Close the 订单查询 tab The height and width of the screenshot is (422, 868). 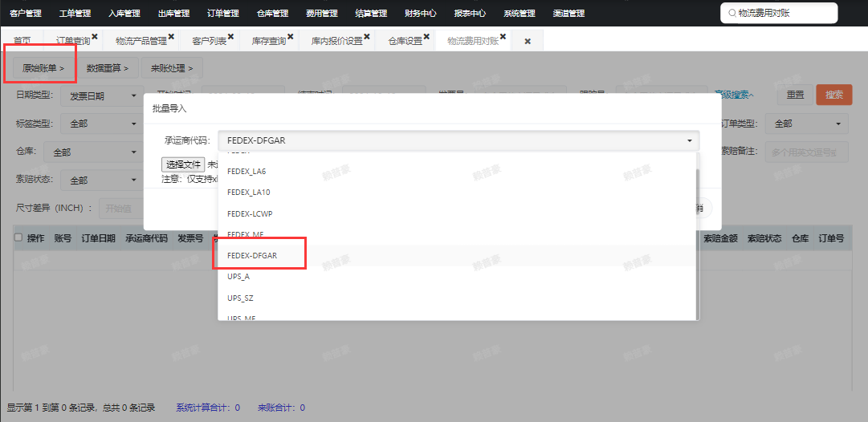tap(95, 36)
